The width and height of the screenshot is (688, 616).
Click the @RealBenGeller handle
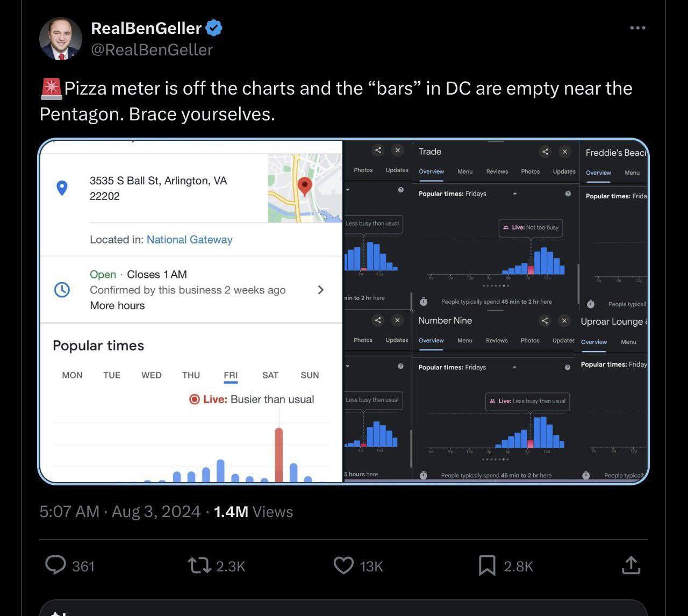(x=152, y=49)
